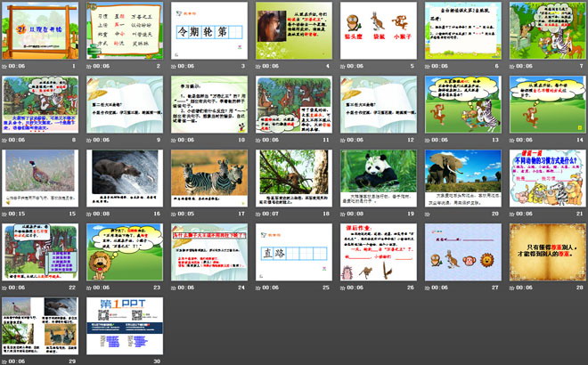Click the transition star icon under slide 17
Viewport: 588px width, 365px height.
click(174, 214)
